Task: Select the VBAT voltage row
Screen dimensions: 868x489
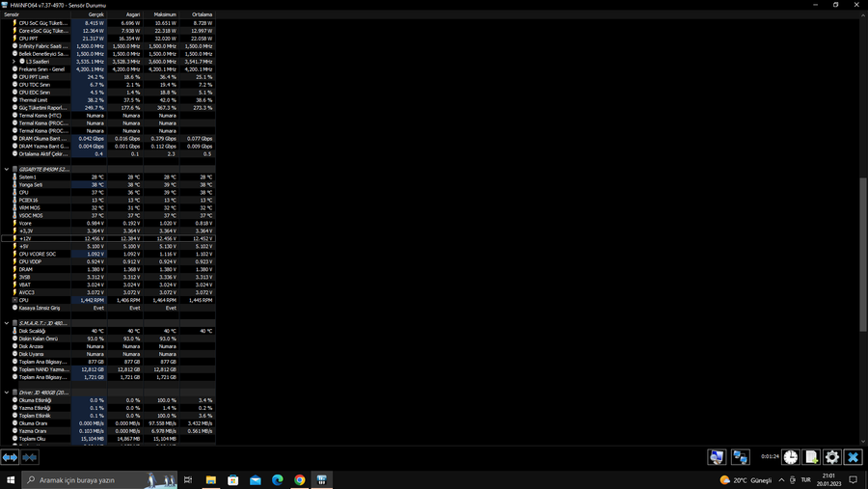Action: (108, 285)
